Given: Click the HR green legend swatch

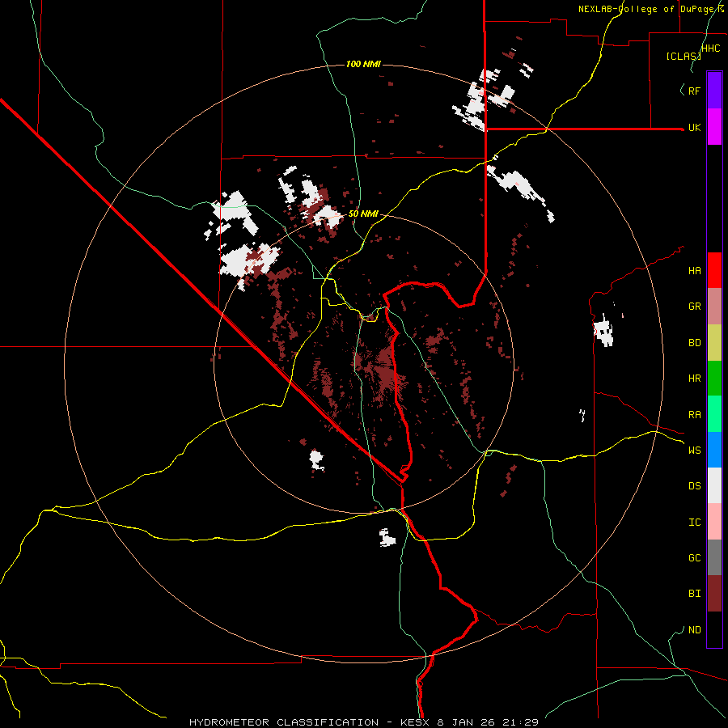Looking at the screenshot, I should tap(714, 379).
